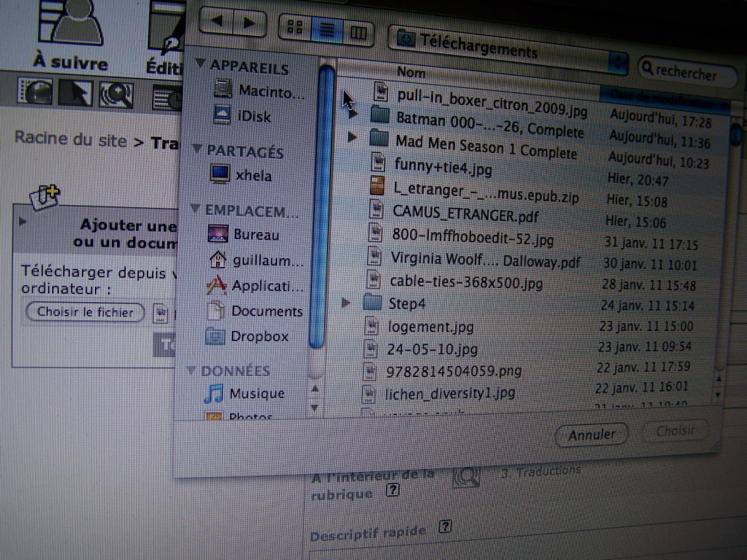Click the globe icon in the page toolbar
This screenshot has height=560, width=747.
click(x=35, y=91)
